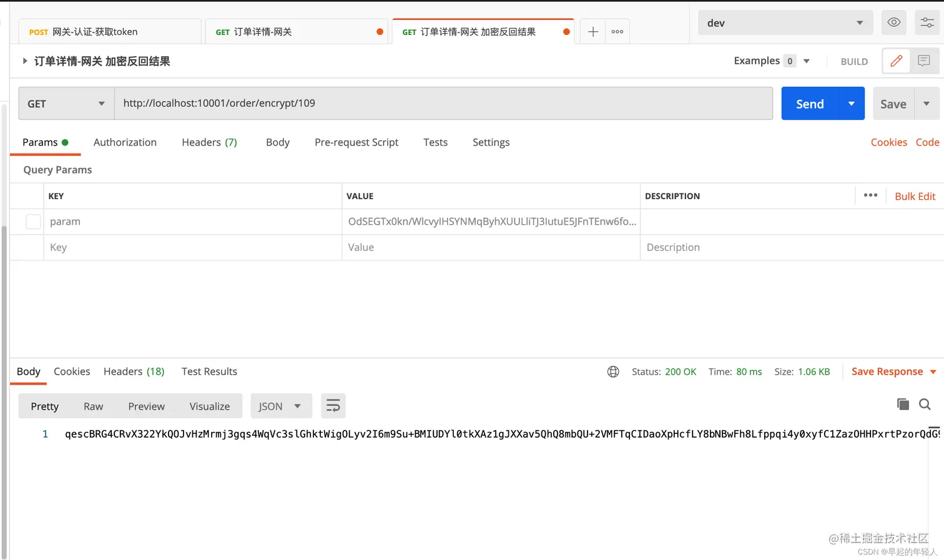Open the Test Results tab
This screenshot has height=560, width=944.
tap(209, 371)
